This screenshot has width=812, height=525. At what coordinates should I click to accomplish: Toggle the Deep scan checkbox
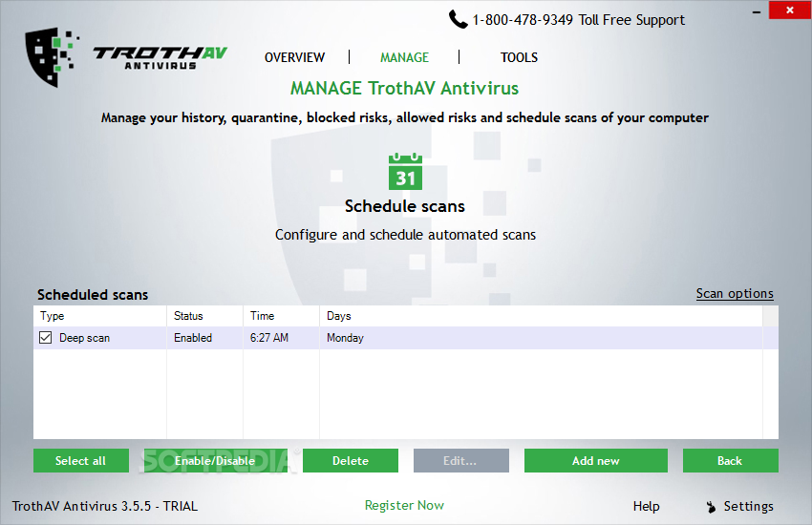click(x=46, y=338)
